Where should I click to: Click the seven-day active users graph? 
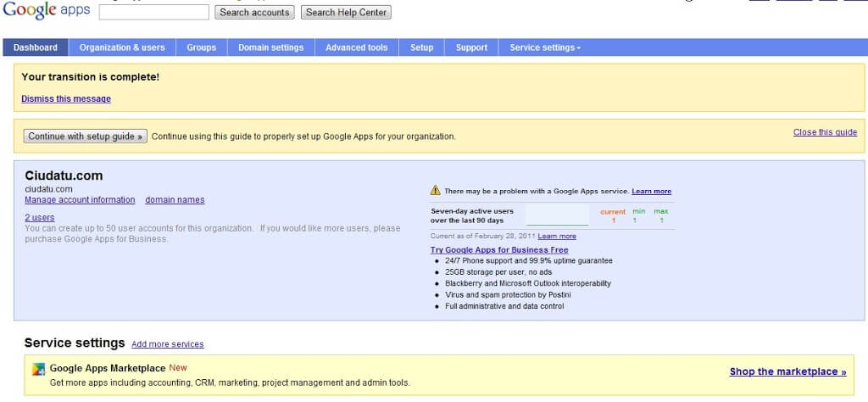pos(557,215)
